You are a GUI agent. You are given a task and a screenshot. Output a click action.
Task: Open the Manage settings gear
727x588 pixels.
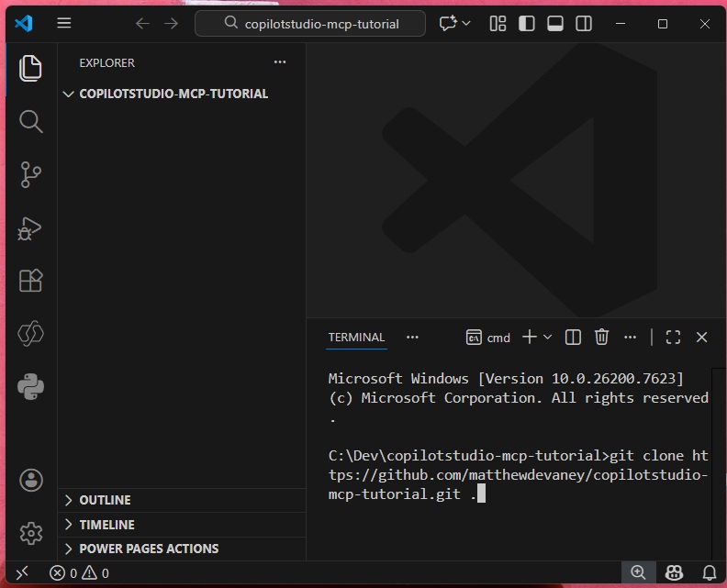click(x=31, y=533)
